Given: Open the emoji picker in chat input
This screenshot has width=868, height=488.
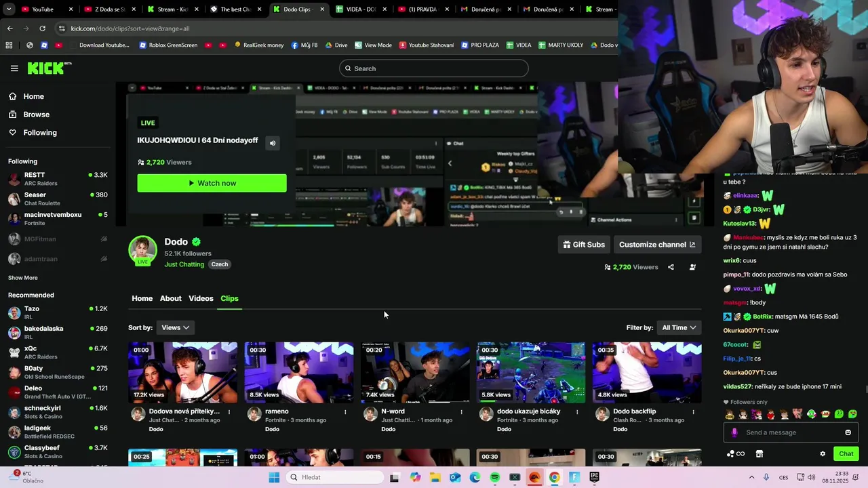Looking at the screenshot, I should (848, 432).
